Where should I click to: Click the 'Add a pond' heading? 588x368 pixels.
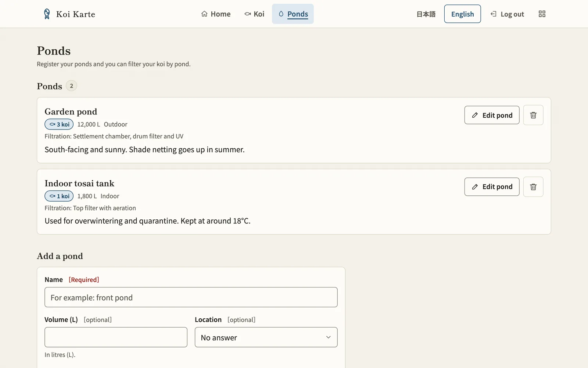coord(60,256)
